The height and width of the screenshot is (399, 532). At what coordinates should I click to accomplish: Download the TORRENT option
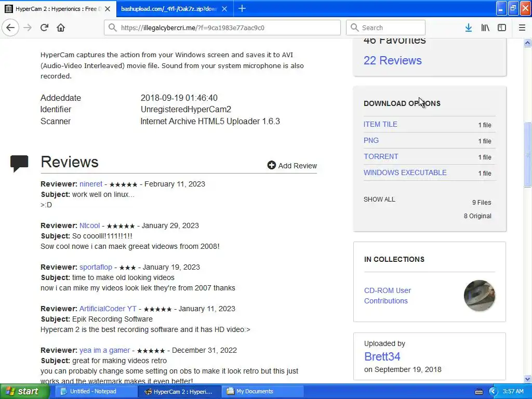click(x=381, y=156)
